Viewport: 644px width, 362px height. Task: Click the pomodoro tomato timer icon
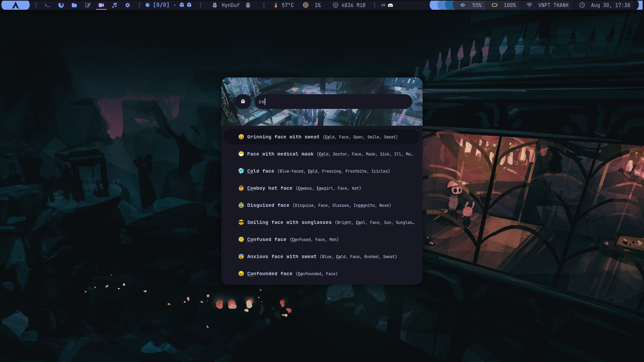[148, 5]
